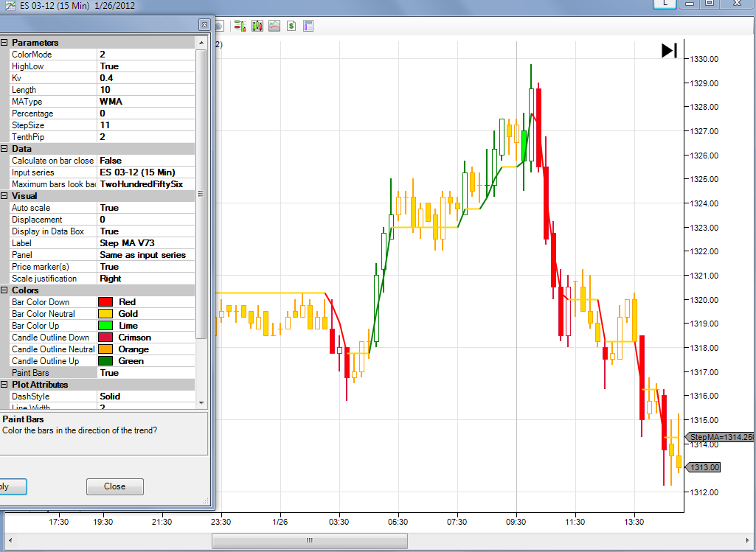756x552 pixels.
Task: Select Candle Outline Up green swatch
Action: click(x=105, y=361)
